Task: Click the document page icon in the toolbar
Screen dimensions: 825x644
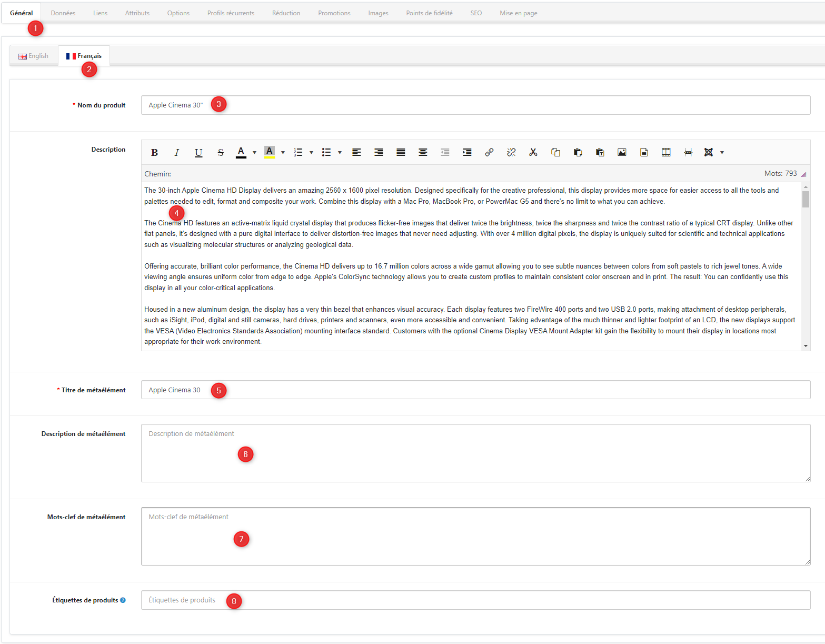Action: (644, 153)
